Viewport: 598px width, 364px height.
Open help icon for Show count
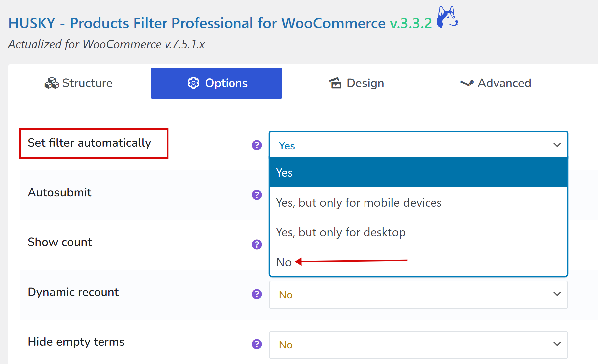pyautogui.click(x=257, y=244)
